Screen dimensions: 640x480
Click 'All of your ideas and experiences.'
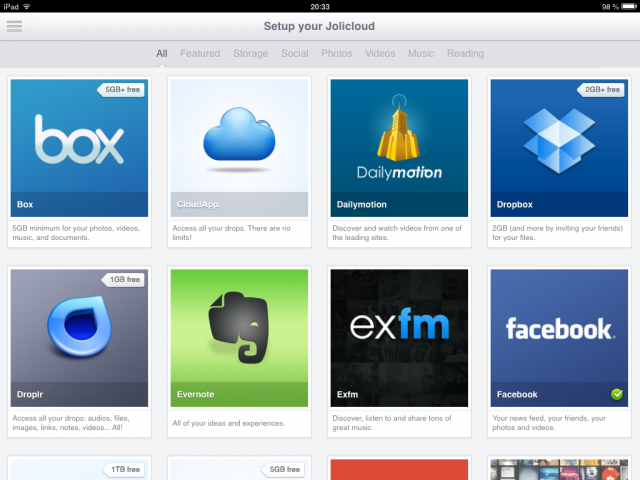pyautogui.click(x=229, y=423)
